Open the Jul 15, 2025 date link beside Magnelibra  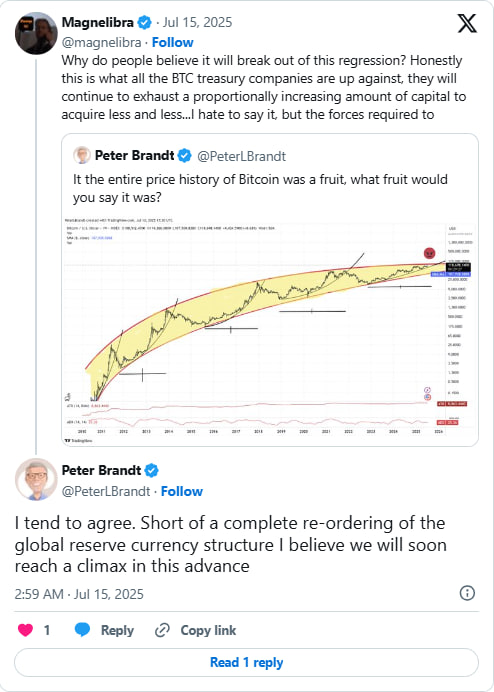[197, 22]
